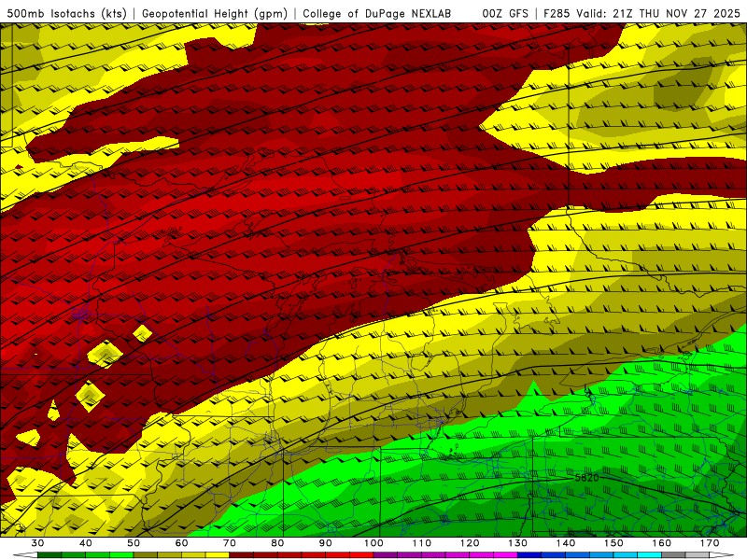Viewport: 747px width, 560px height.
Task: Click the 110 label on the isotach scale
Action: (422, 543)
